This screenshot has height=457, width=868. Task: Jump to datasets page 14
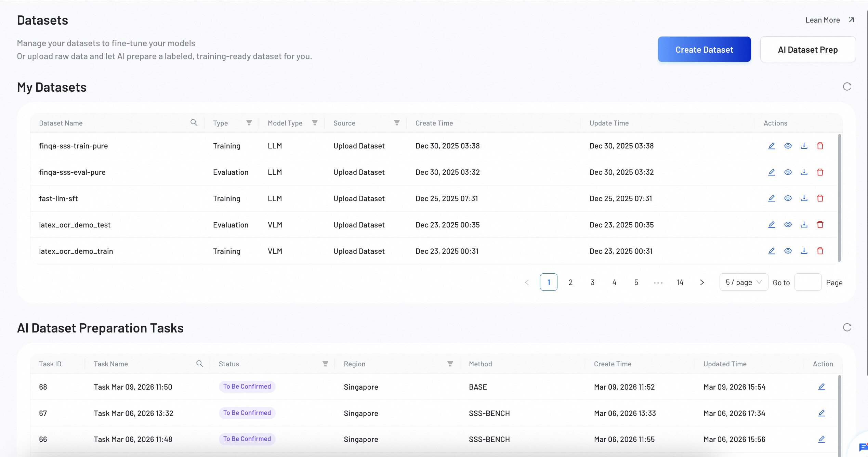pos(680,282)
